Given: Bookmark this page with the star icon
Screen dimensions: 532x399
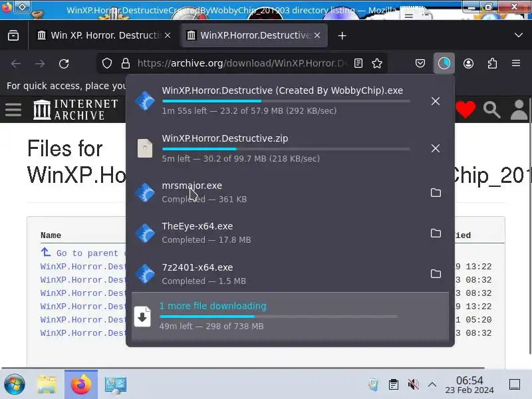Looking at the screenshot, I should click(x=377, y=63).
